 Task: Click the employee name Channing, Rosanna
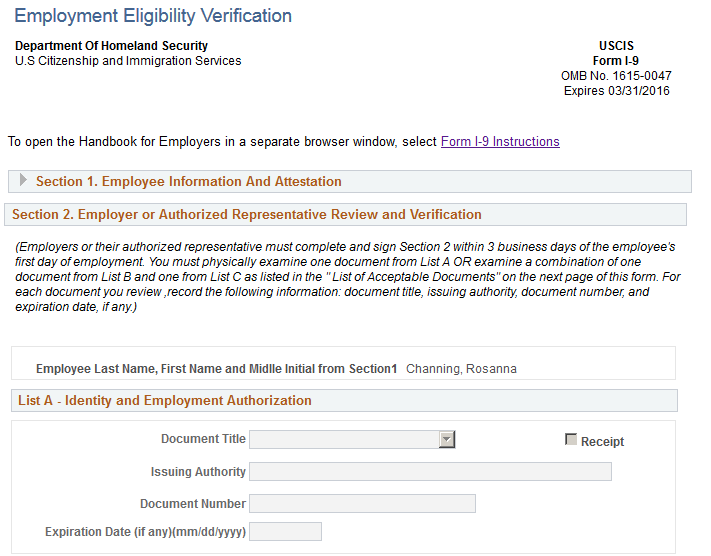[x=461, y=369]
